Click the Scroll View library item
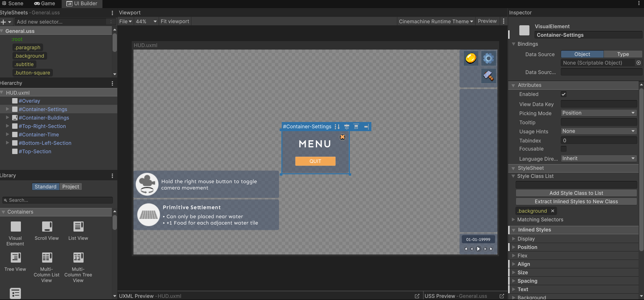Image resolution: width=644 pixels, height=300 pixels. pos(47,231)
